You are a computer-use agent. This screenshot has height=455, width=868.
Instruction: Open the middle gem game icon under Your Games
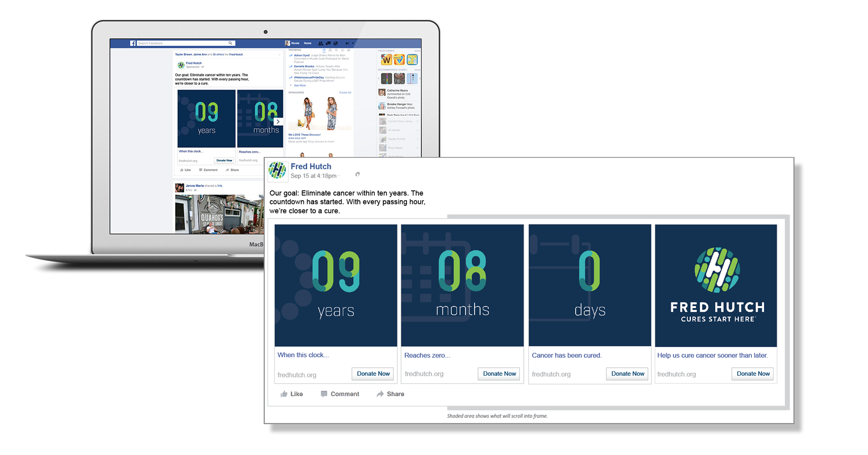click(399, 60)
